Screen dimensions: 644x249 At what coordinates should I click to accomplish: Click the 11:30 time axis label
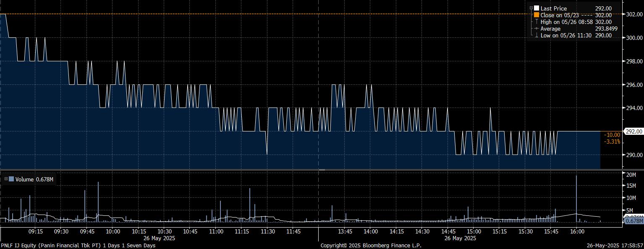pos(267,231)
